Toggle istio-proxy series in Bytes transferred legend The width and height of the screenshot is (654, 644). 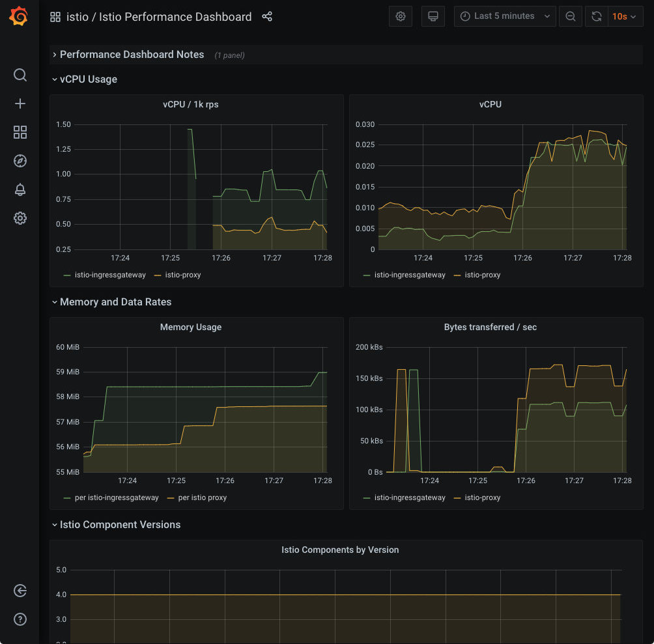pos(482,497)
